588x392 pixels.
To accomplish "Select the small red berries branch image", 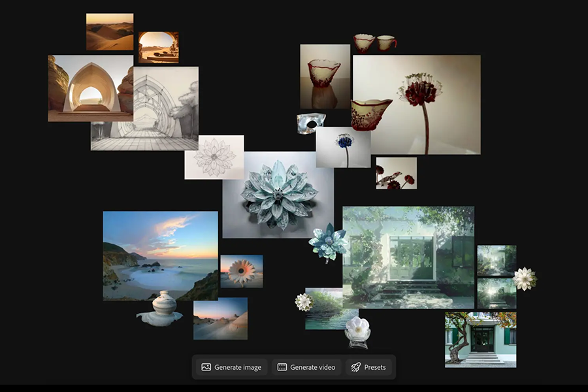I will [x=397, y=173].
